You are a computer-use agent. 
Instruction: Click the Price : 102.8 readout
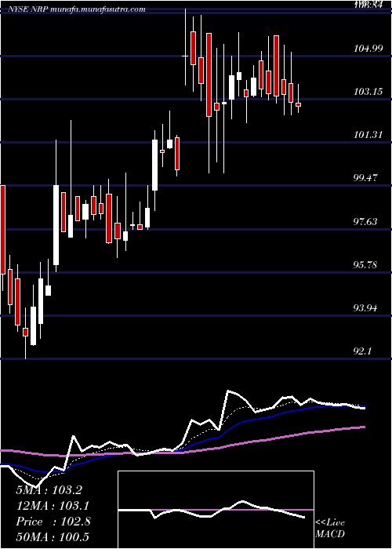[53, 522]
